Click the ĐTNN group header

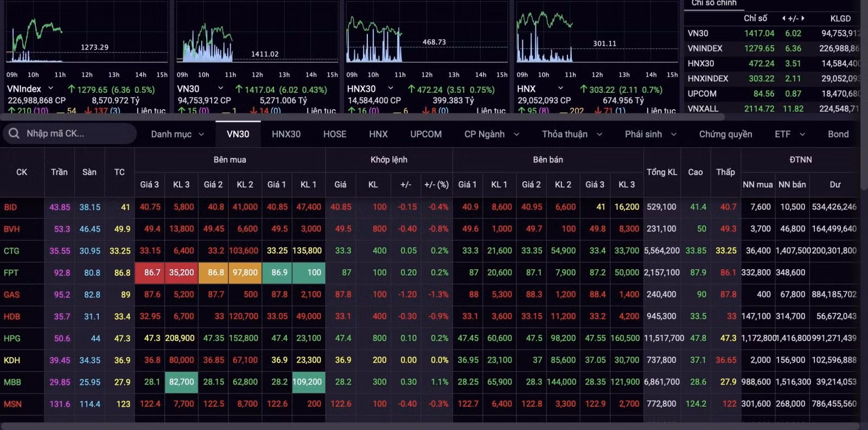click(801, 160)
